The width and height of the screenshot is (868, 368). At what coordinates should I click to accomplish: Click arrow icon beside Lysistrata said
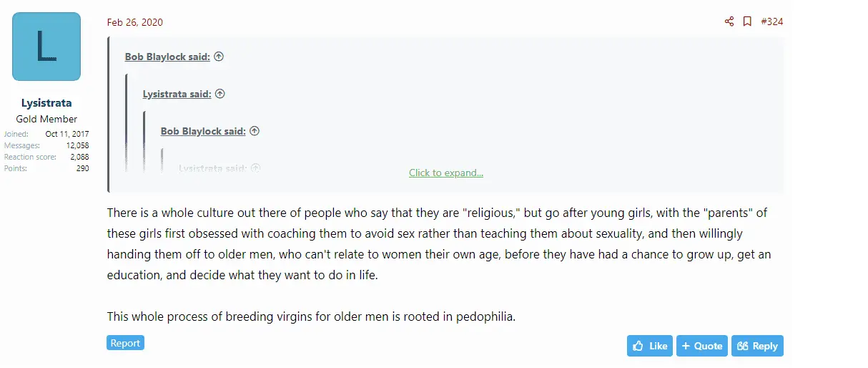click(x=220, y=94)
